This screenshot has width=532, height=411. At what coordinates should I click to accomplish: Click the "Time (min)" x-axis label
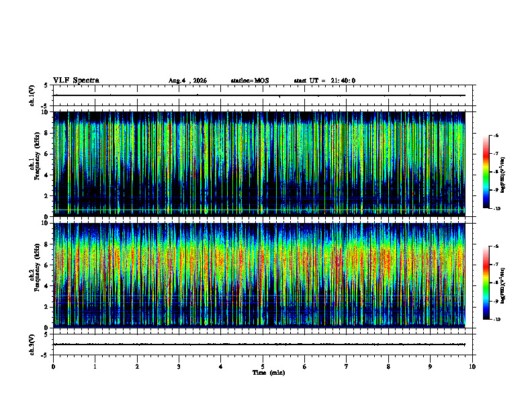coord(269,373)
